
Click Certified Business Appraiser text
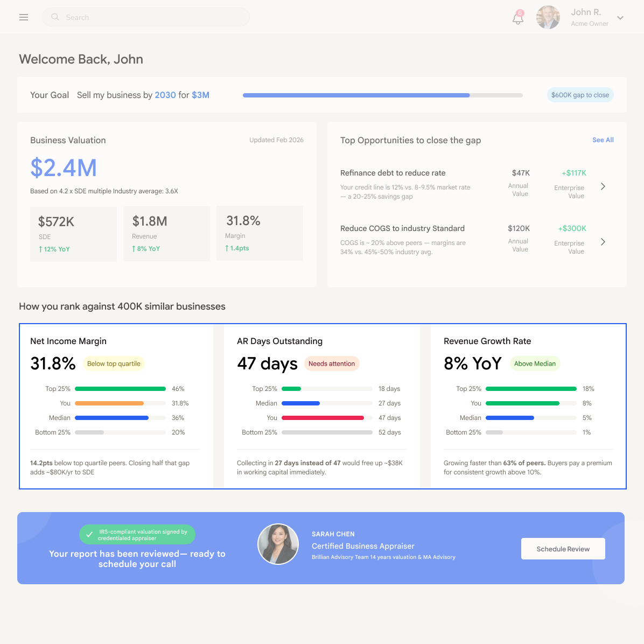[363, 546]
